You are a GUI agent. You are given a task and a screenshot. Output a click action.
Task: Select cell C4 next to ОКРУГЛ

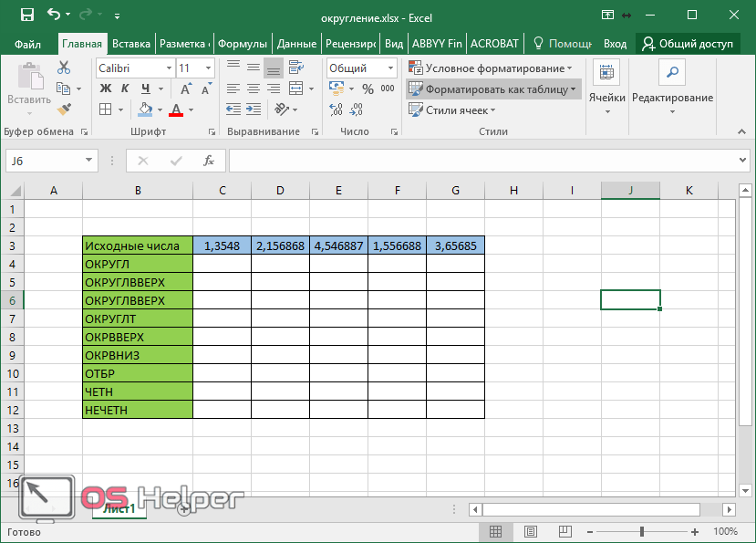tap(222, 264)
